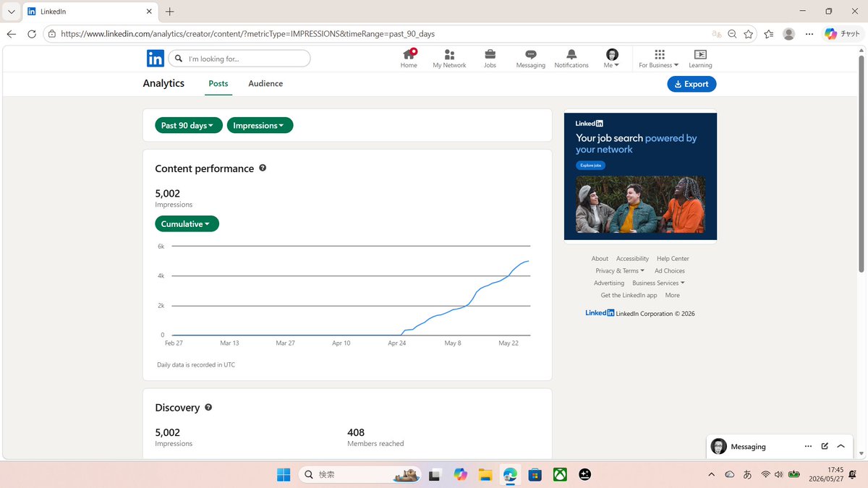This screenshot has width=868, height=488.
Task: Click Explore jobs in the ad
Action: tap(591, 166)
